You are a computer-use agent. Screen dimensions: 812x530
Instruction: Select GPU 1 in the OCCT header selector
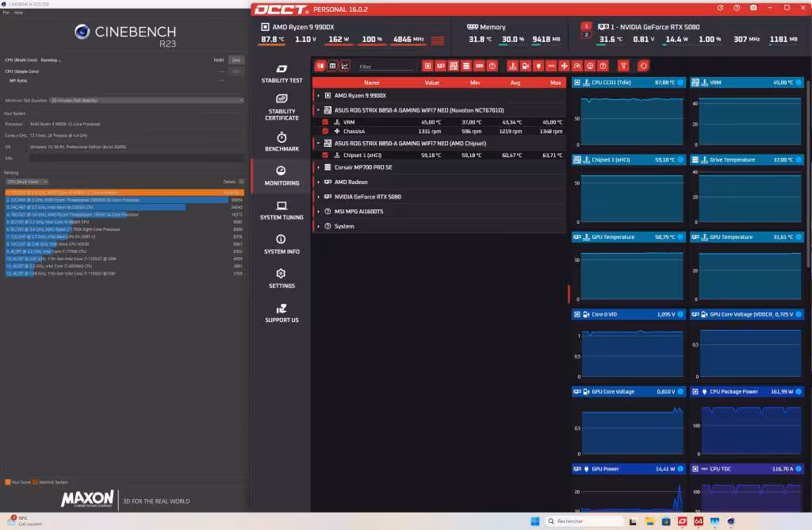586,26
